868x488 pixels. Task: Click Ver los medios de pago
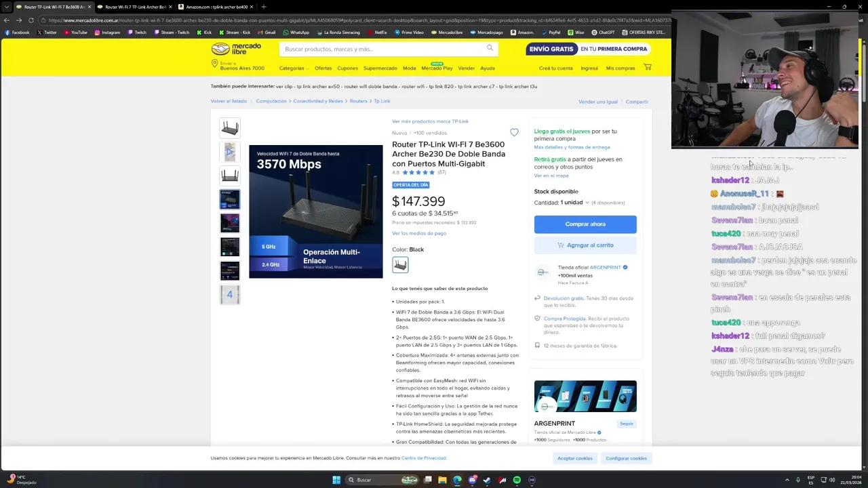click(x=419, y=233)
